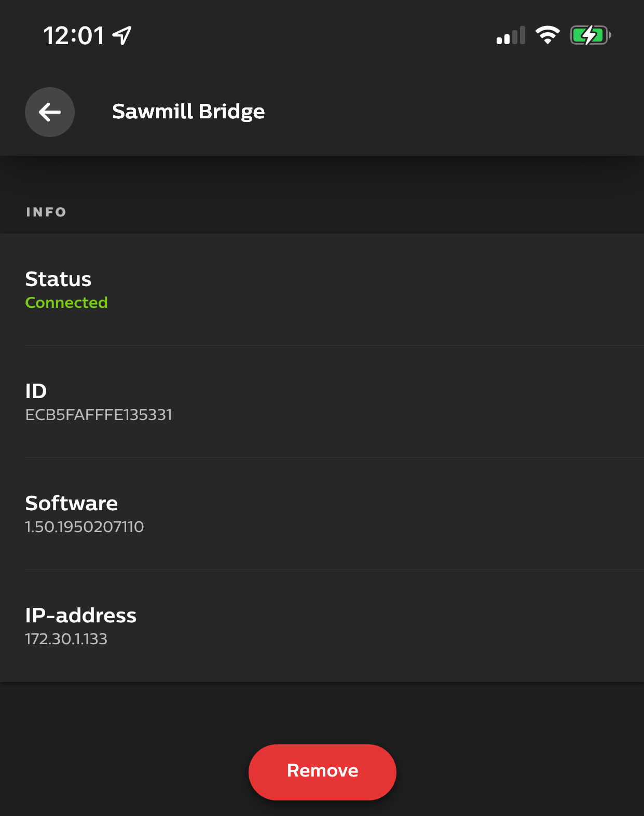Tap the IP address value 172.30.1.133
644x816 pixels.
(66, 639)
